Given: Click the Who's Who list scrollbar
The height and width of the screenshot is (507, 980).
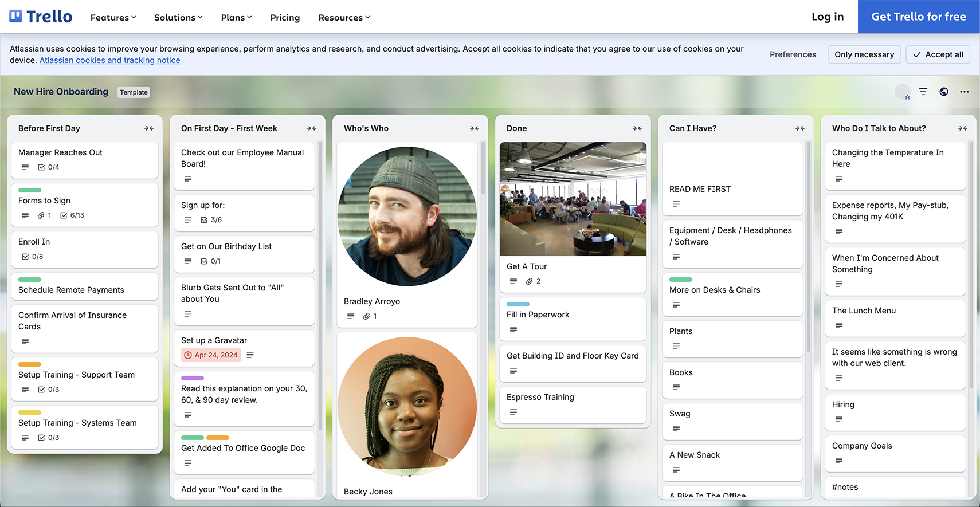Looking at the screenshot, I should [483, 168].
